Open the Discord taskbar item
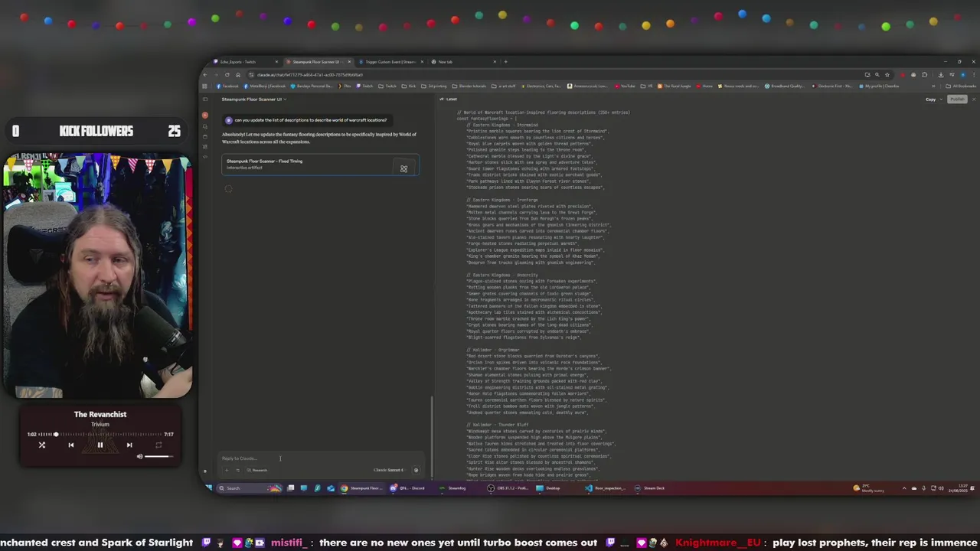 click(x=409, y=487)
